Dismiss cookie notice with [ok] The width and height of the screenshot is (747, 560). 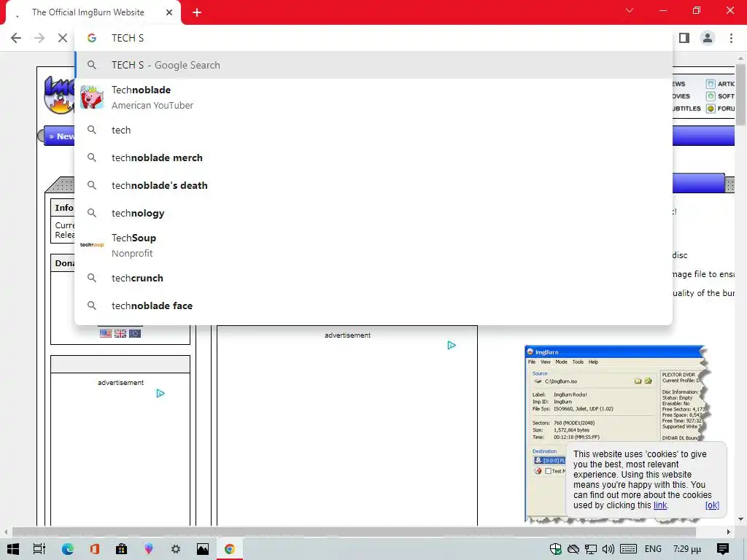tap(712, 505)
